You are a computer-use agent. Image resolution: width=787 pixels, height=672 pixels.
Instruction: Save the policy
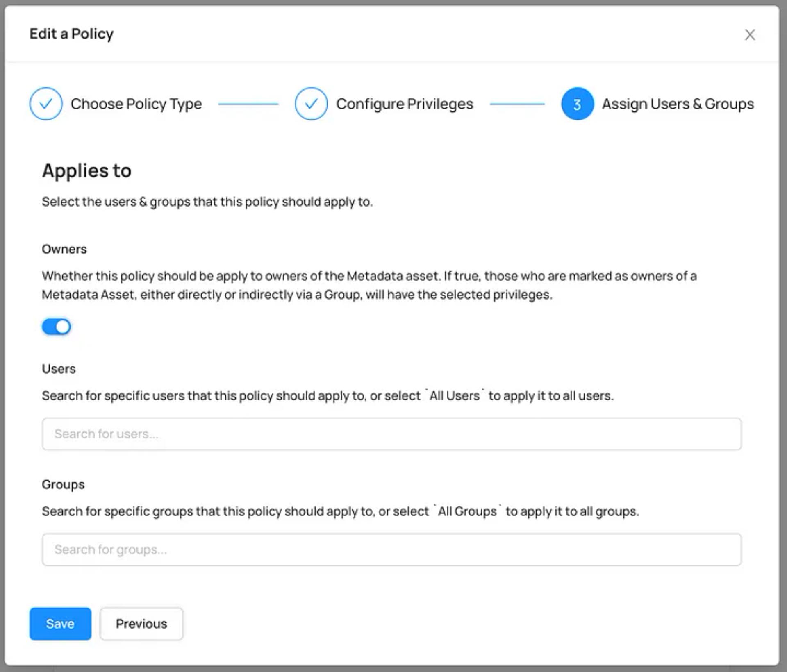(x=60, y=624)
